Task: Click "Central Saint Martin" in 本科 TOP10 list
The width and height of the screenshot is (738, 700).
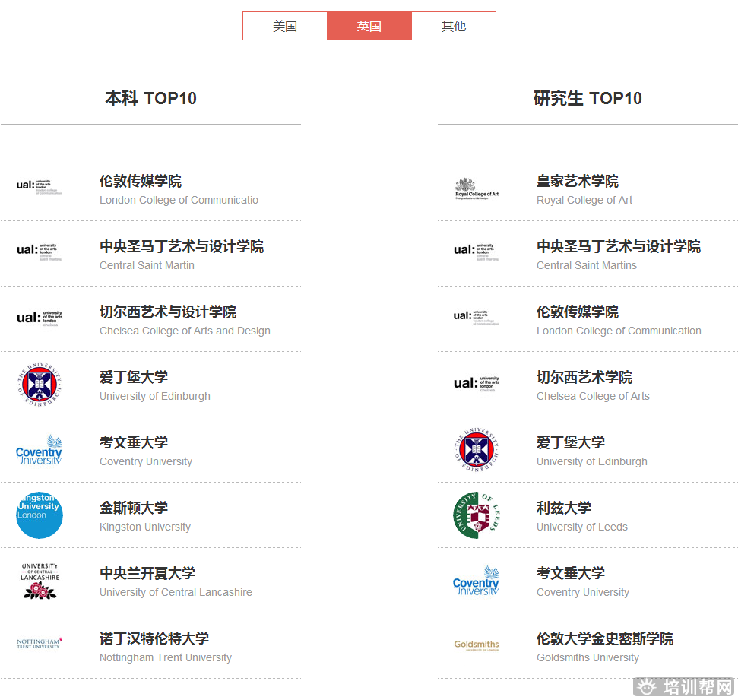Action: click(147, 265)
